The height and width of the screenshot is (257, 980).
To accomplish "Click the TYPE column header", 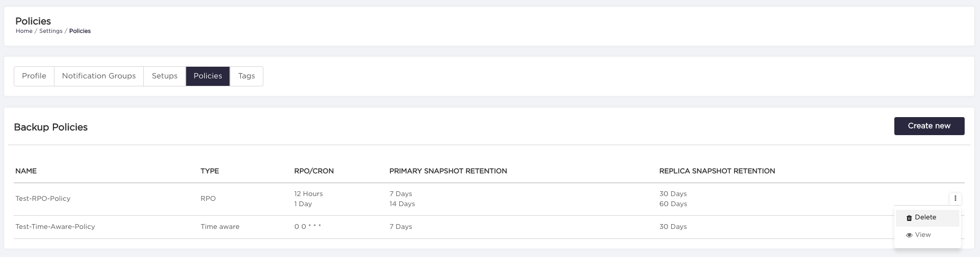I will (x=209, y=171).
